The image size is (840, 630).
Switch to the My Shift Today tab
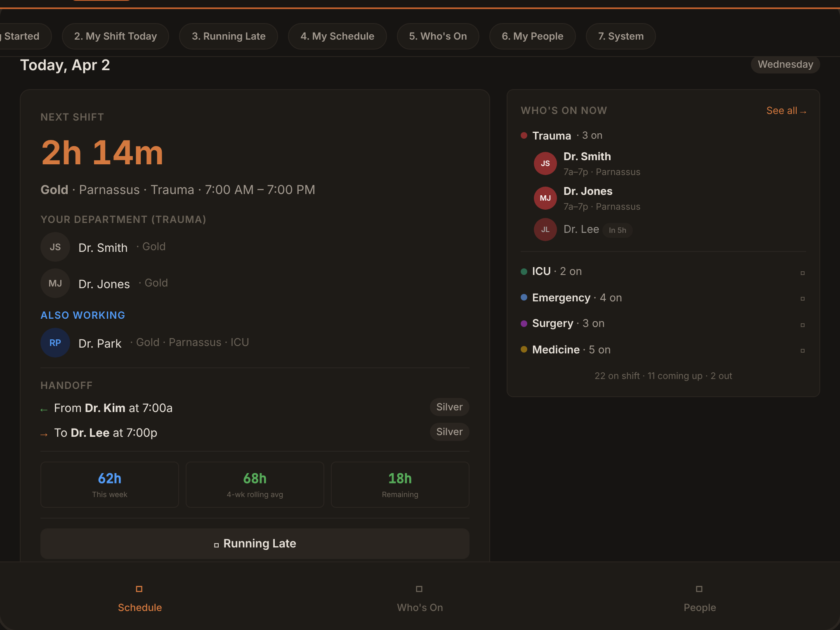pos(116,36)
